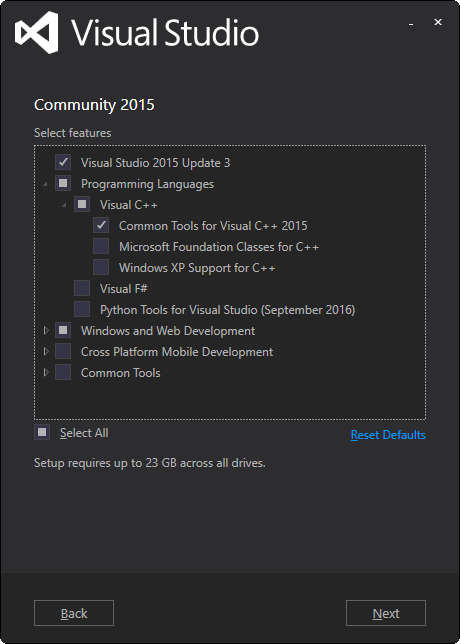Uncheck Visual Studio 2015 Update 3
The height and width of the screenshot is (644, 460).
tap(63, 163)
